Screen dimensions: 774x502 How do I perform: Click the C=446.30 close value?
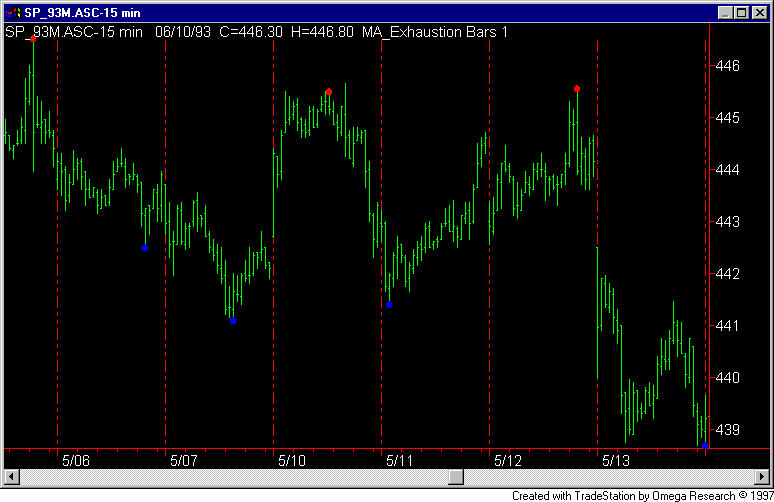coord(251,33)
